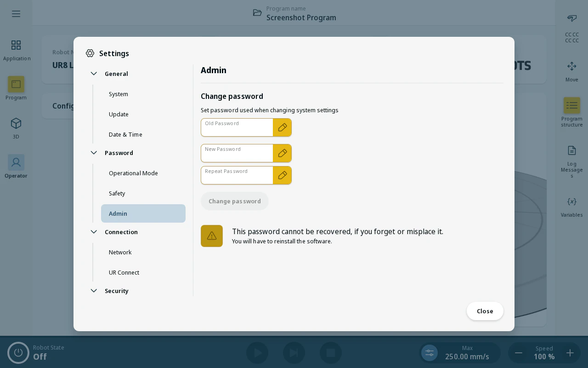The image size is (588, 368).
Task: Open the 3D view icon
Action: 16,123
